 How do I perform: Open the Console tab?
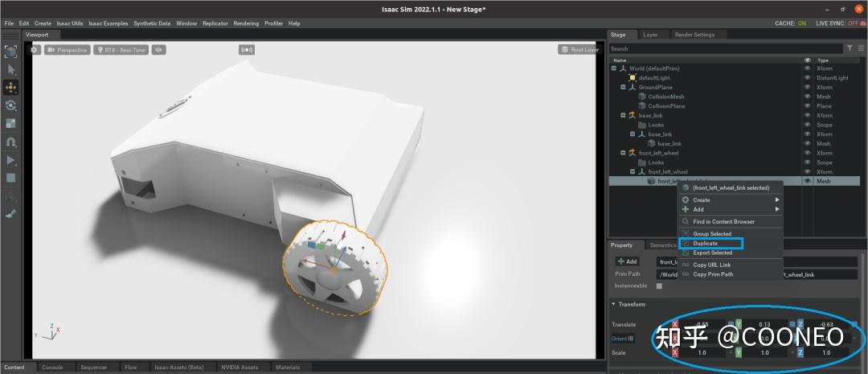[x=52, y=368]
